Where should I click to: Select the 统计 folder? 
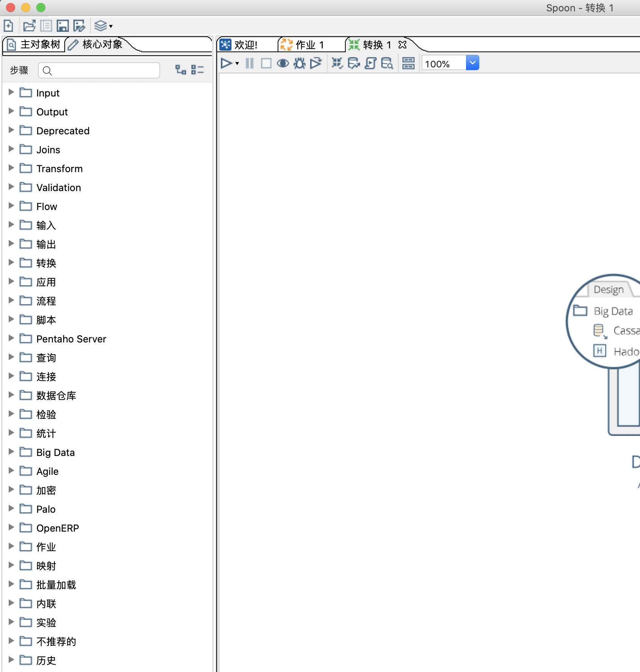[x=46, y=434]
